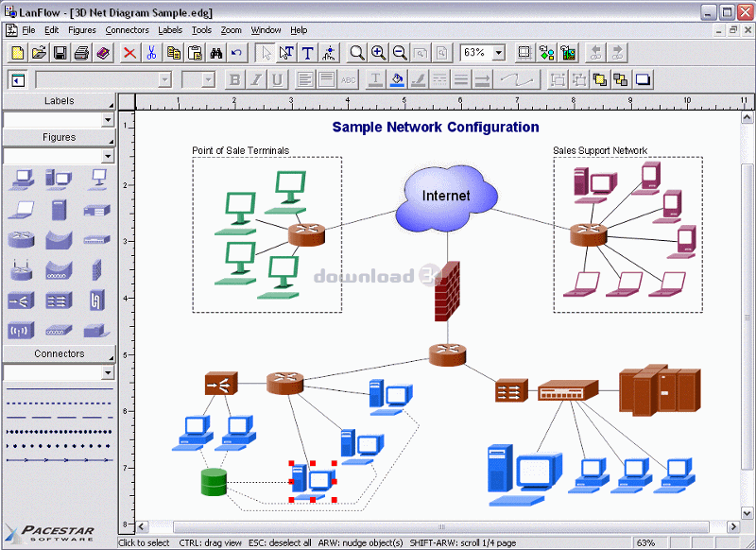Expand the Labels panel header
Image resolution: width=756 pixels, height=550 pixels.
[60, 101]
